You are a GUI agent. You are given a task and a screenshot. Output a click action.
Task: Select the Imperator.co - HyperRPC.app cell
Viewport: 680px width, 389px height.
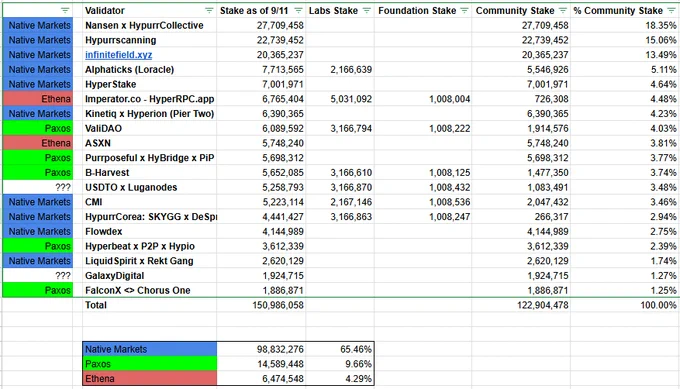pos(150,99)
